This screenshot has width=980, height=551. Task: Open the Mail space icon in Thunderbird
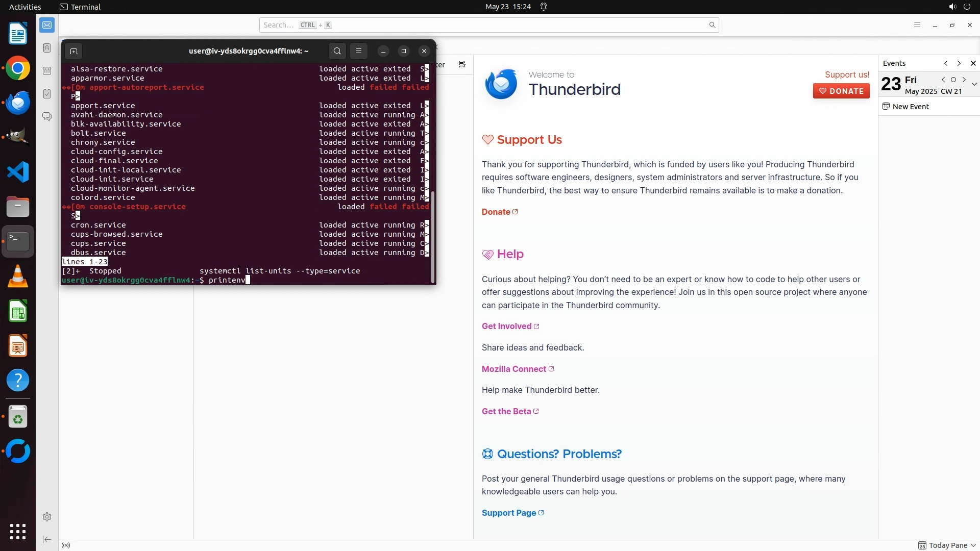47,25
